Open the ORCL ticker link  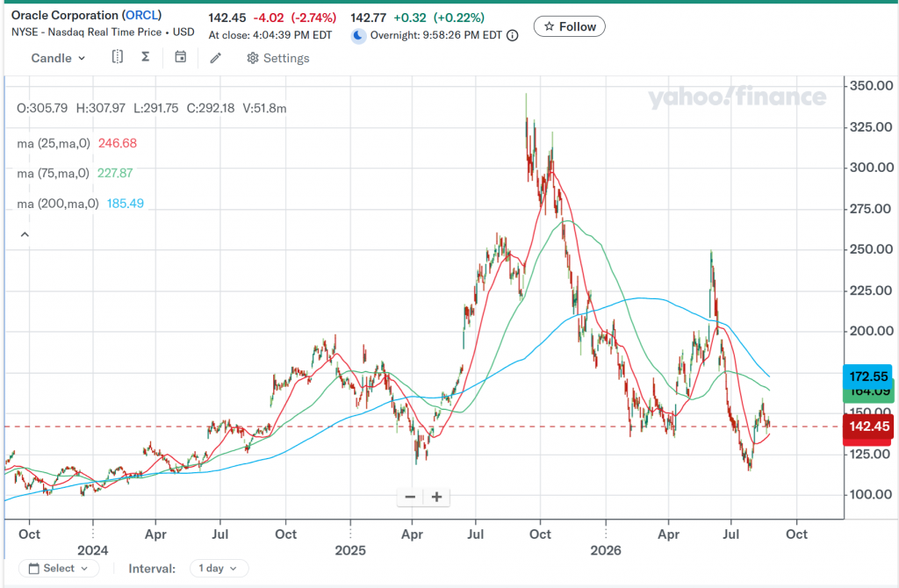point(141,15)
